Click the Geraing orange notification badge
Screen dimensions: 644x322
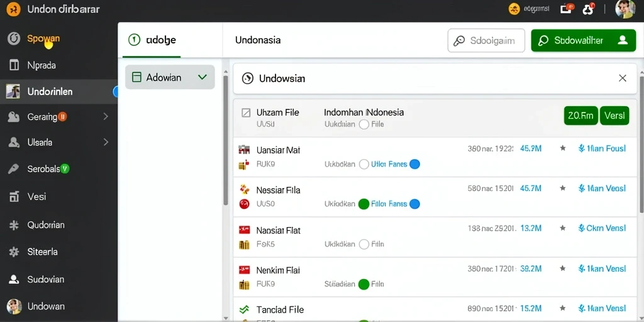[x=62, y=116]
